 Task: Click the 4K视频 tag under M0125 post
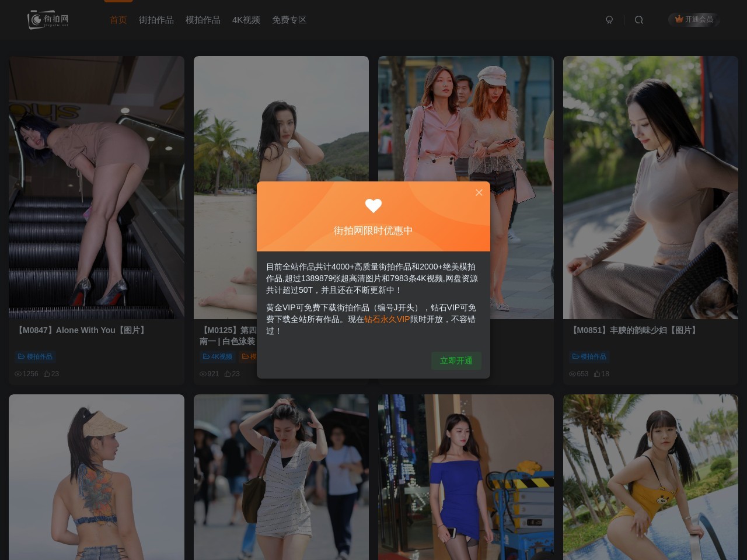pyautogui.click(x=218, y=356)
